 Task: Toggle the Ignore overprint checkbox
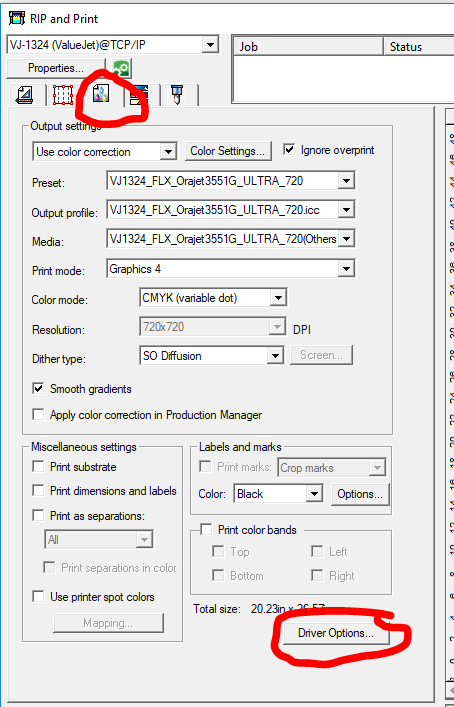point(289,149)
